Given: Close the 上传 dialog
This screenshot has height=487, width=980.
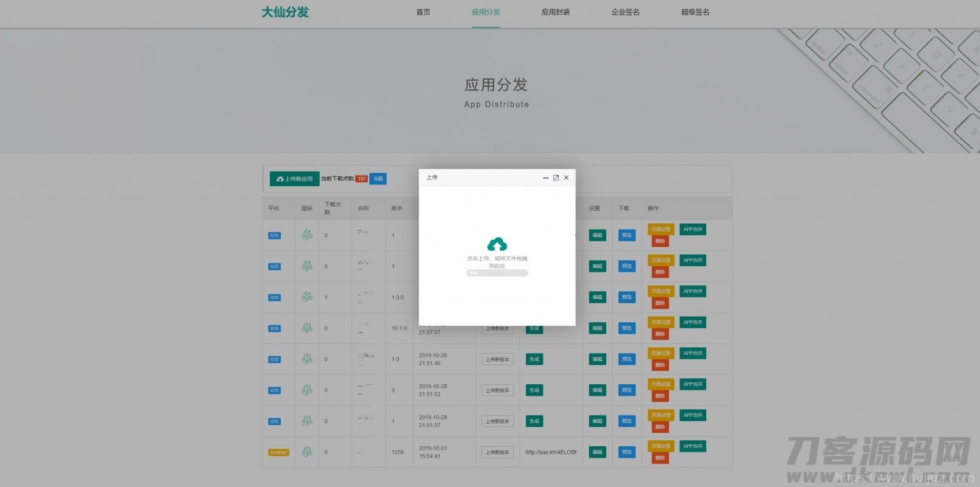Looking at the screenshot, I should click(566, 177).
